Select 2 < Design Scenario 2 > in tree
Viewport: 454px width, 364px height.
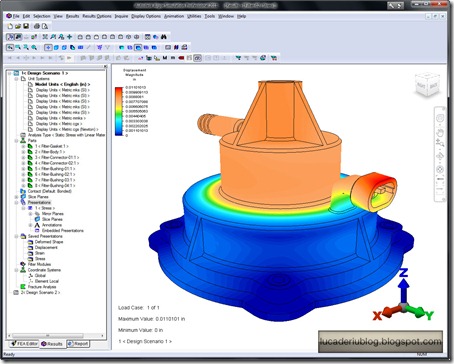[40, 292]
